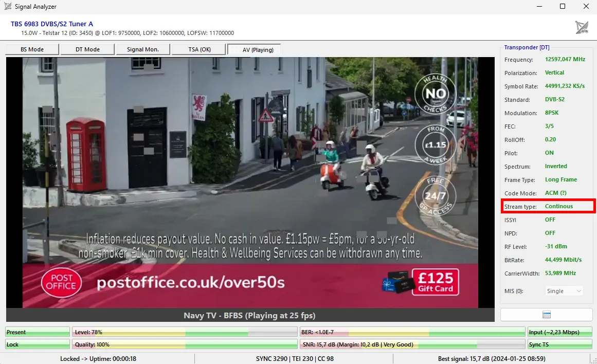Image resolution: width=597 pixels, height=364 pixels.
Task: Click the Lock status indicator
Action: click(37, 344)
